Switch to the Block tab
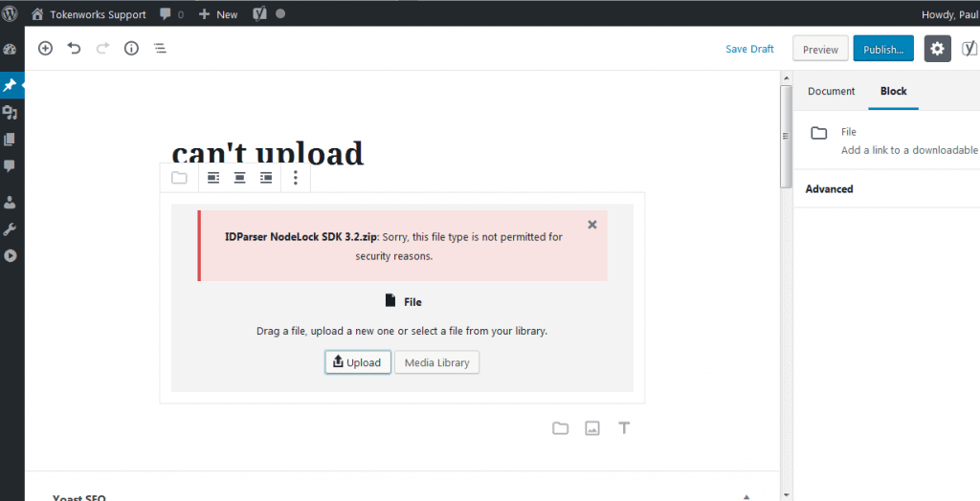 tap(893, 91)
